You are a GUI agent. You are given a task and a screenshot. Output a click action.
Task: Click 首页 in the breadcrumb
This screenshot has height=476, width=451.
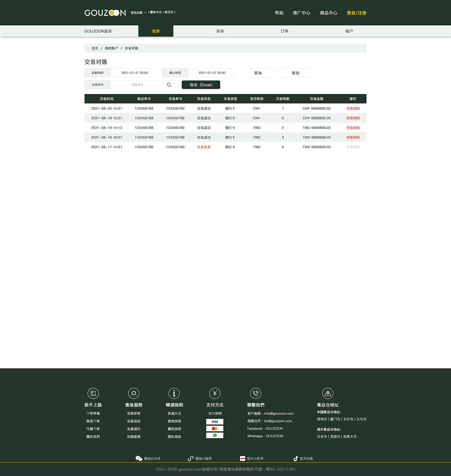click(x=95, y=48)
